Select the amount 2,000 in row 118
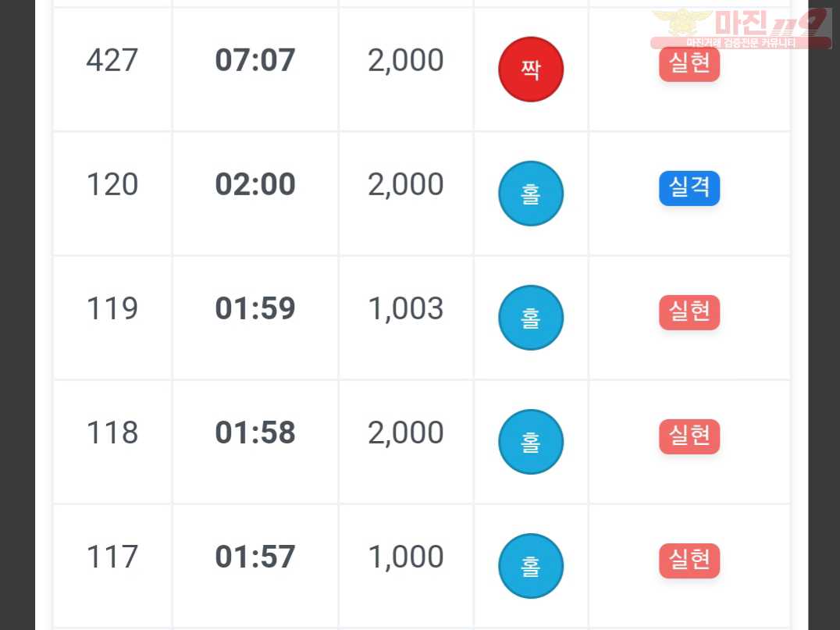Image resolution: width=840 pixels, height=630 pixels. [405, 433]
